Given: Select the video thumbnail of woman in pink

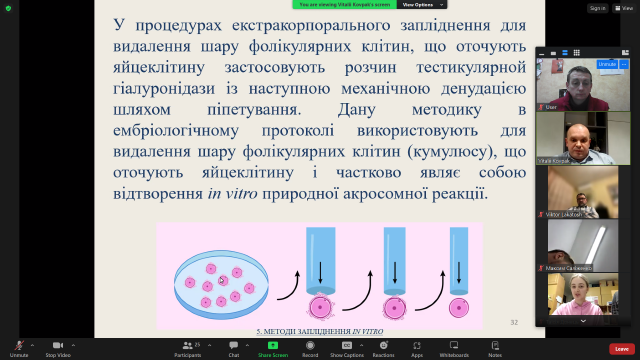Looking at the screenshot, I should [x=583, y=295].
